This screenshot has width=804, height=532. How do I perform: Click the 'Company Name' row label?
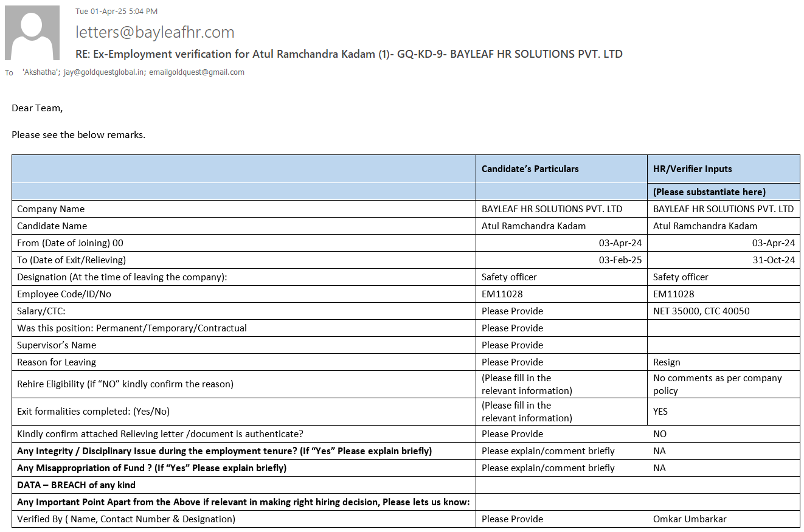[x=51, y=209]
